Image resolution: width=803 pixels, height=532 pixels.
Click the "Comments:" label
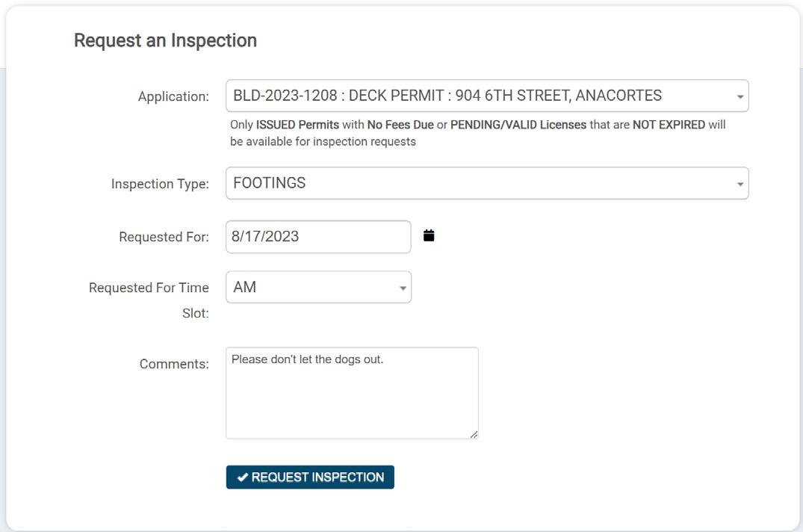click(174, 365)
